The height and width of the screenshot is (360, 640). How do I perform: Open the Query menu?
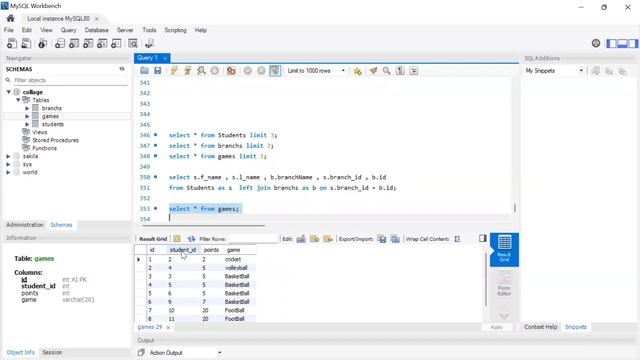point(68,30)
